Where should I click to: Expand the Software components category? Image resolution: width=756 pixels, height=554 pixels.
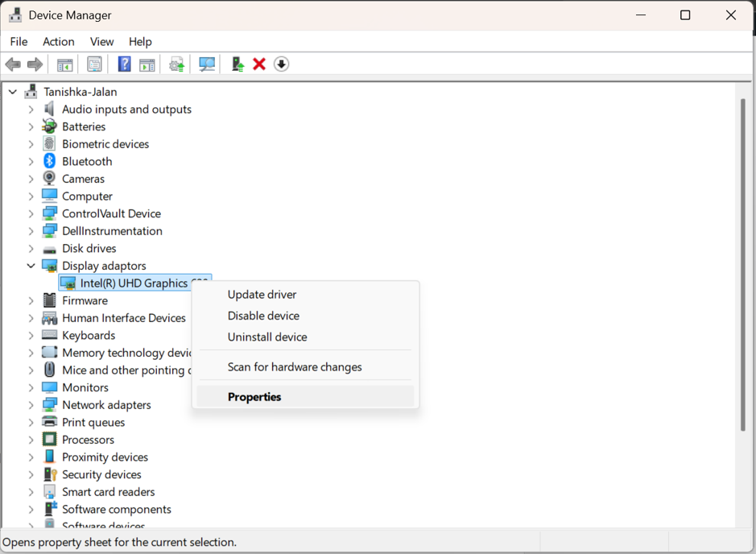tap(31, 509)
